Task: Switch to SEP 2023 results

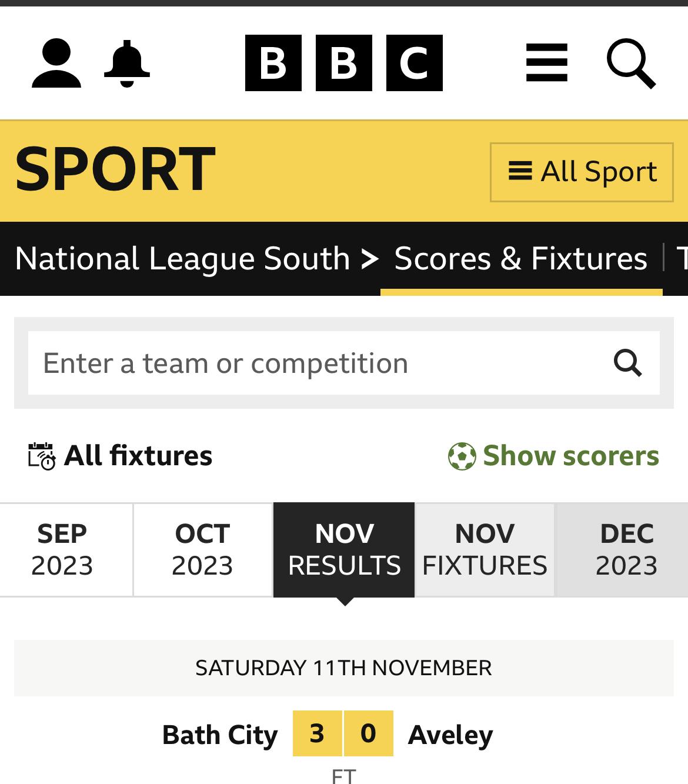Action: pos(62,550)
